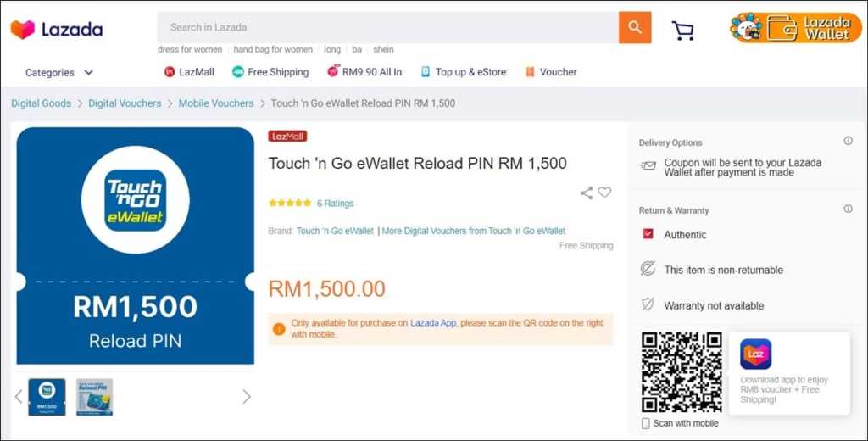Open the LazMall menu item
The height and width of the screenshot is (441, 868).
pos(189,72)
